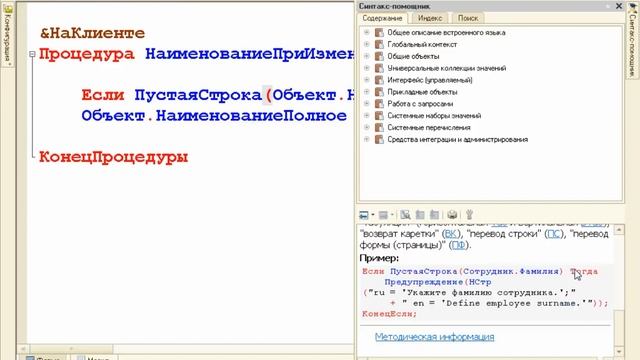Select Системные перечисления tree row
Image resolution: width=640 pixels, height=360 pixels.
point(429,127)
